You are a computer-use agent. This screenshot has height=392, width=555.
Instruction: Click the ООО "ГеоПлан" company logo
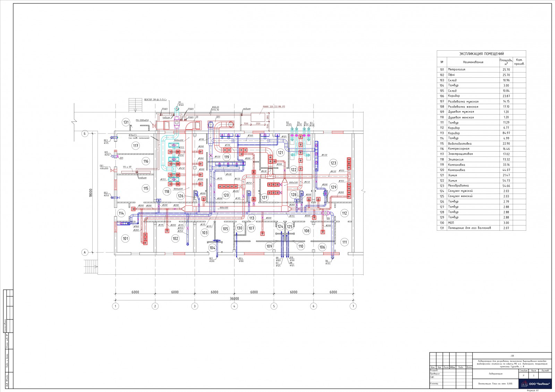(x=535, y=384)
